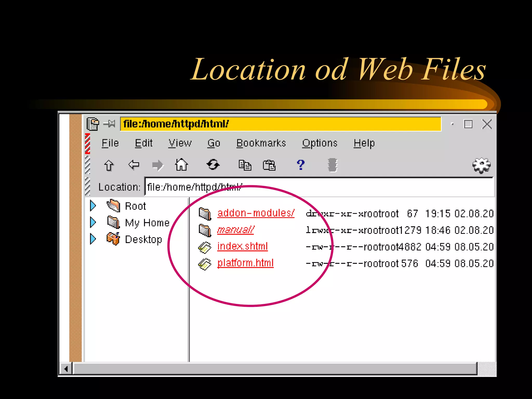
Task: Close the window with the X button
Action: click(x=487, y=124)
